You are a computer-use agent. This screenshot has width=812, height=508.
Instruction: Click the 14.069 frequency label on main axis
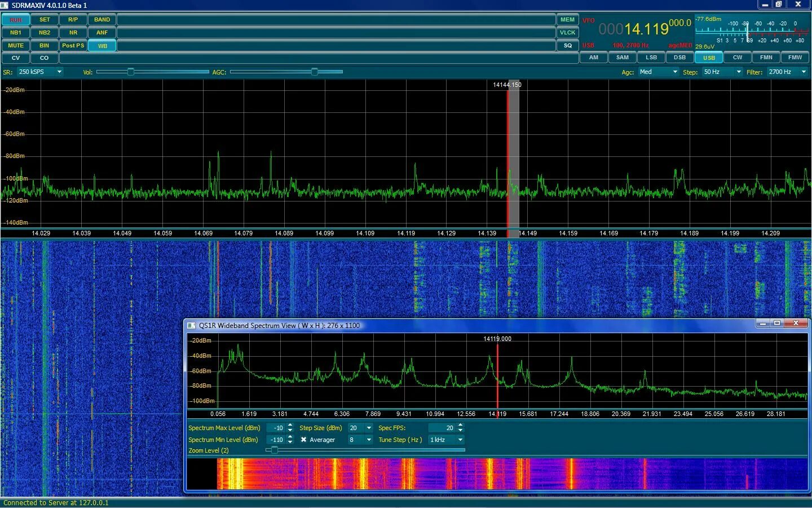coord(203,233)
